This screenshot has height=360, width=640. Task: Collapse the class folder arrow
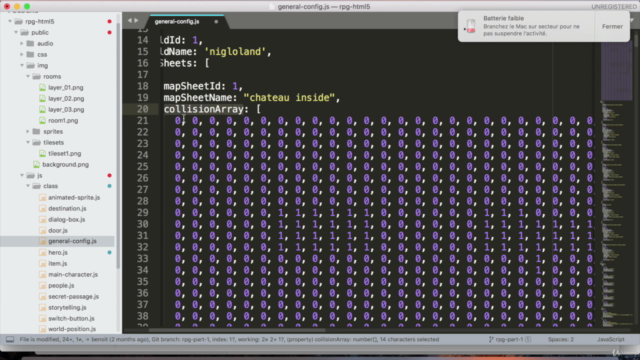(x=28, y=186)
